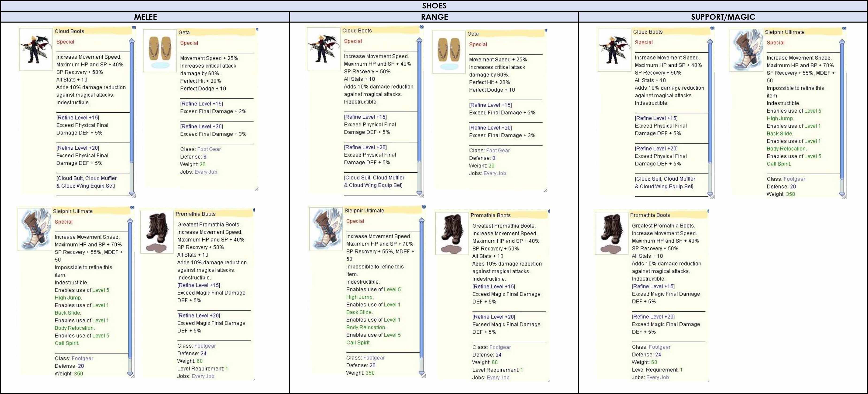Click "High Jump." skill in MELEE Sleipnir window
Screen dimensions: 868x394
click(68, 298)
